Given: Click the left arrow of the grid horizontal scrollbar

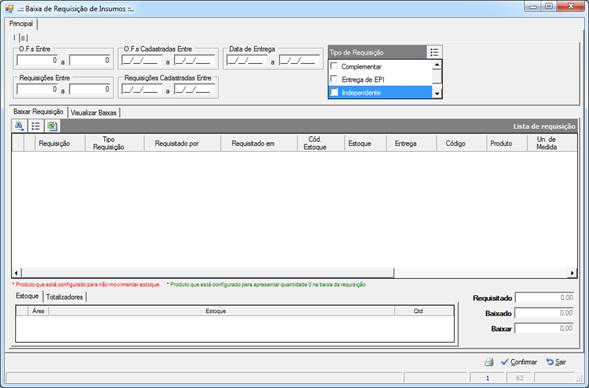Looking at the screenshot, I should pyautogui.click(x=16, y=273).
